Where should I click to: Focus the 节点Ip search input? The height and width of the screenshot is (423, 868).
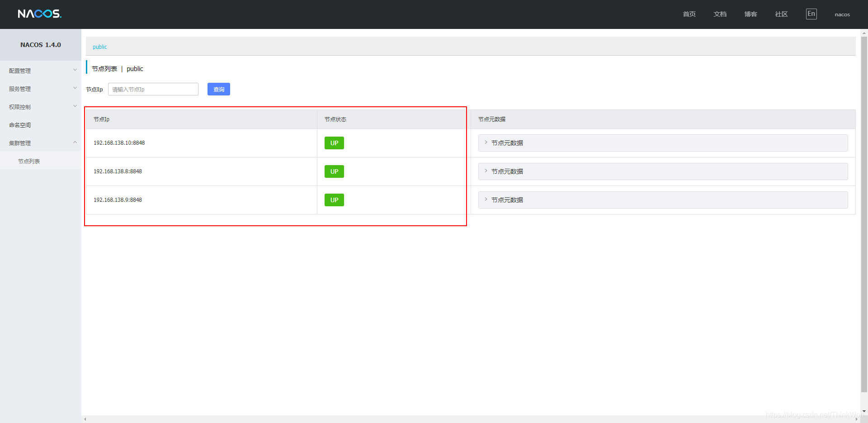(153, 89)
